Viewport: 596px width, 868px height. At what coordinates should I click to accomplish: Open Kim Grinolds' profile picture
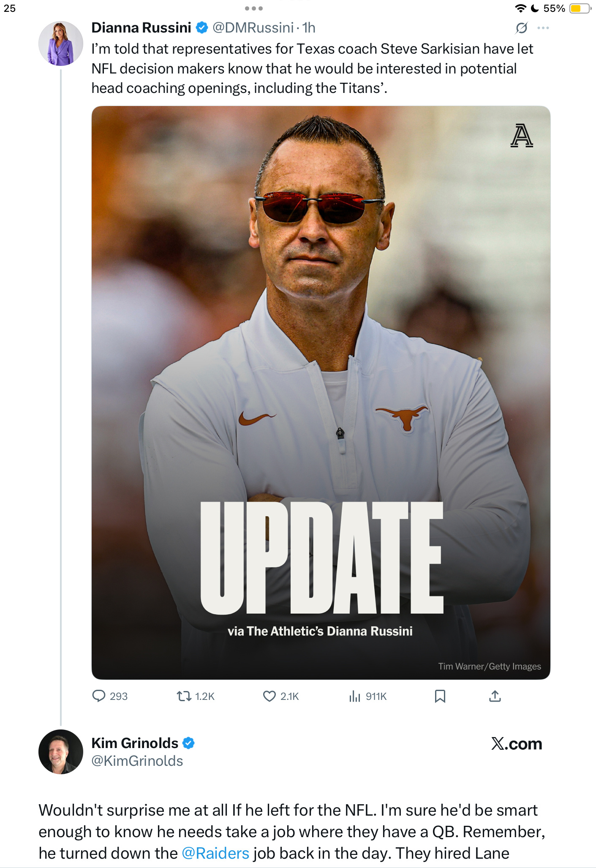pyautogui.click(x=61, y=751)
